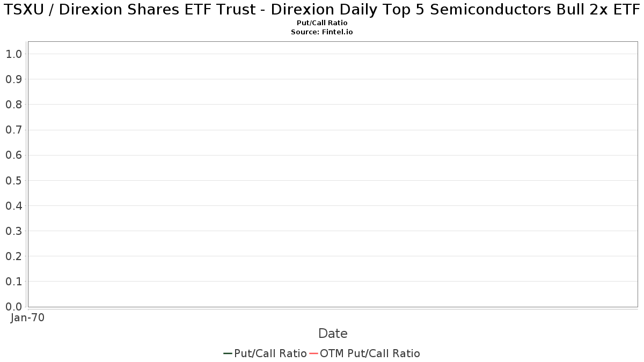The image size is (644, 362).
Task: Click the Jan-70 x-axis tick label
Action: pyautogui.click(x=27, y=317)
